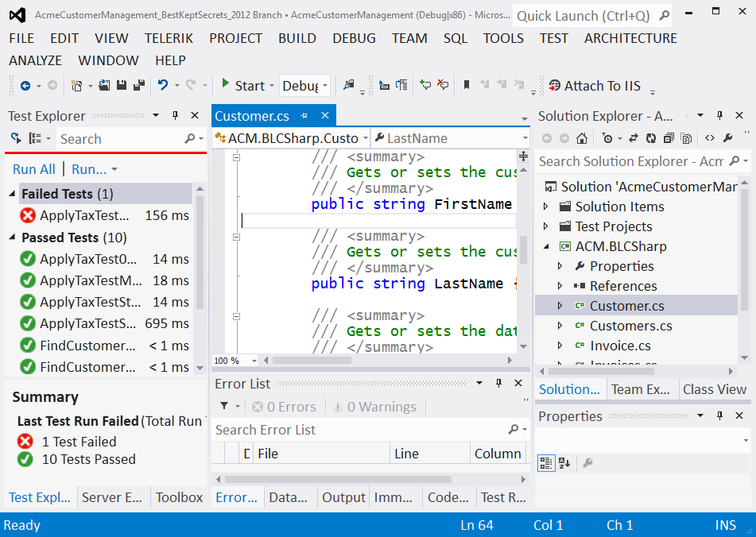Click the Error List filter funnel icon
The height and width of the screenshot is (537, 756).
[224, 406]
